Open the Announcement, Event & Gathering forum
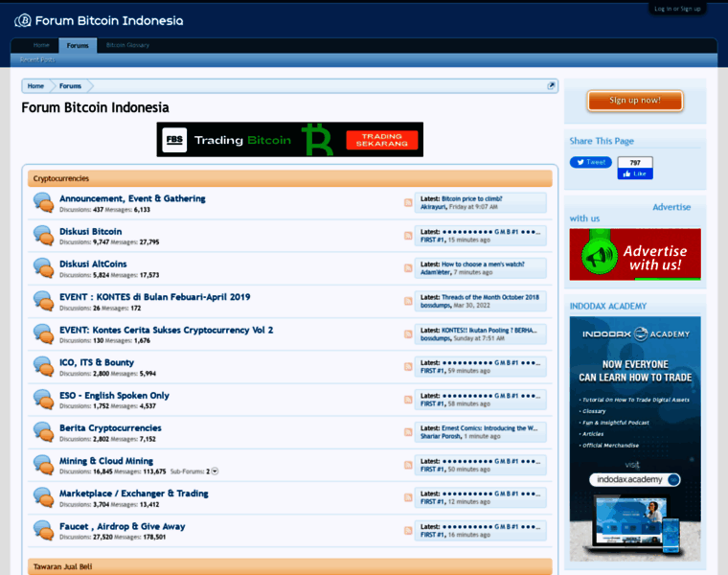This screenshot has height=575, width=728. [132, 198]
